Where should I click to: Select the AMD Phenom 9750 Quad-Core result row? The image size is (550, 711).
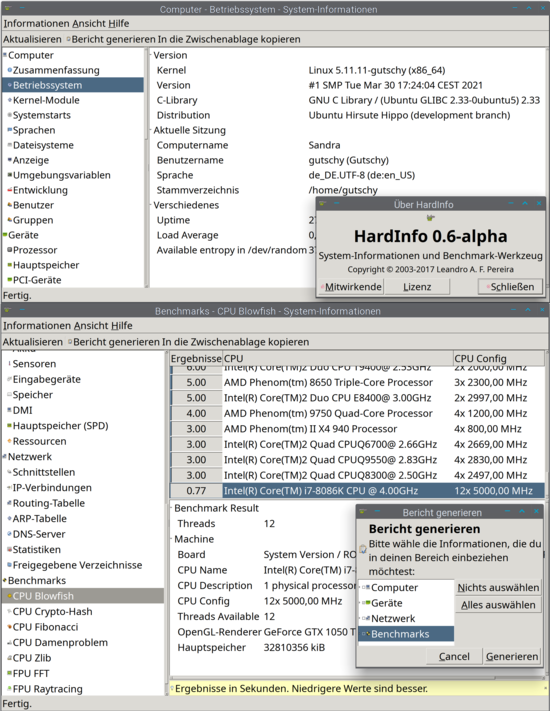[357, 413]
